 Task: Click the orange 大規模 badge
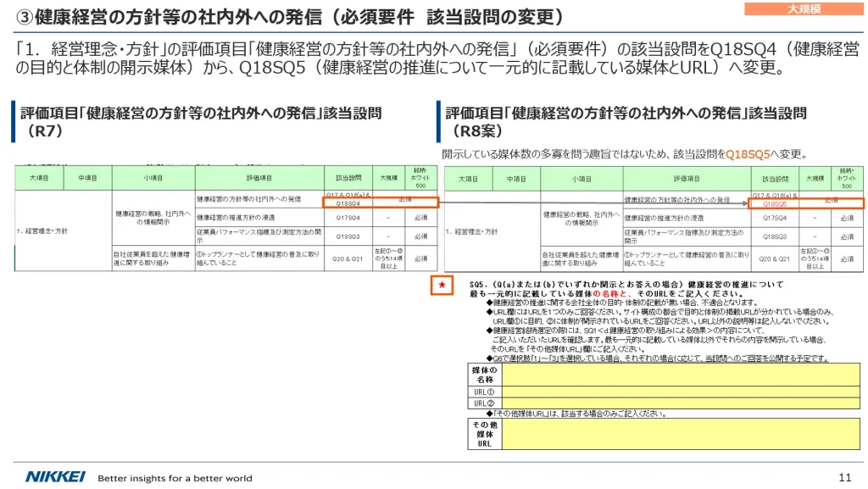point(804,8)
